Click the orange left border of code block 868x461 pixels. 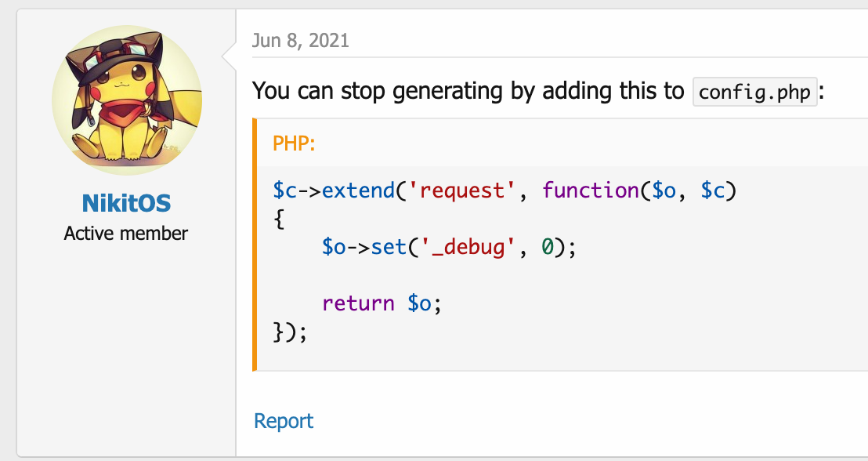tap(255, 245)
